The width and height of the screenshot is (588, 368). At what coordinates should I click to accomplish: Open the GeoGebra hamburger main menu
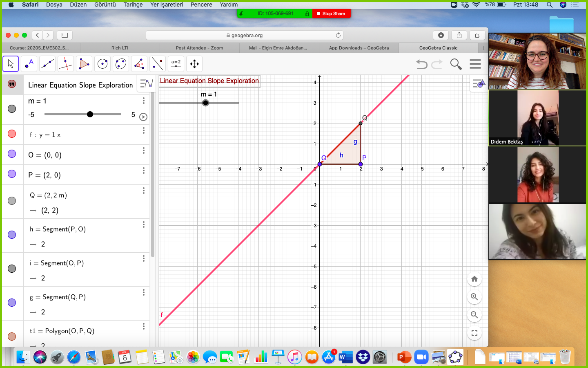point(475,64)
